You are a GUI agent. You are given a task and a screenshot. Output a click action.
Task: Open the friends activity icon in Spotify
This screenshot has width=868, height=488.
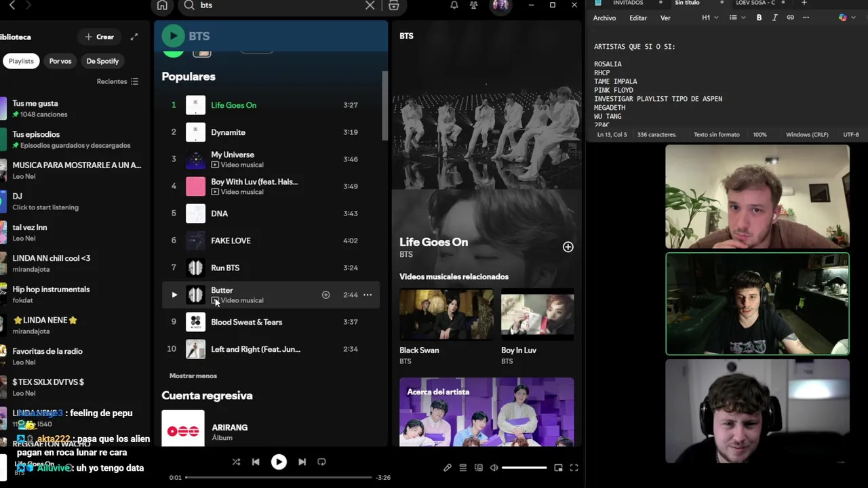coord(474,5)
